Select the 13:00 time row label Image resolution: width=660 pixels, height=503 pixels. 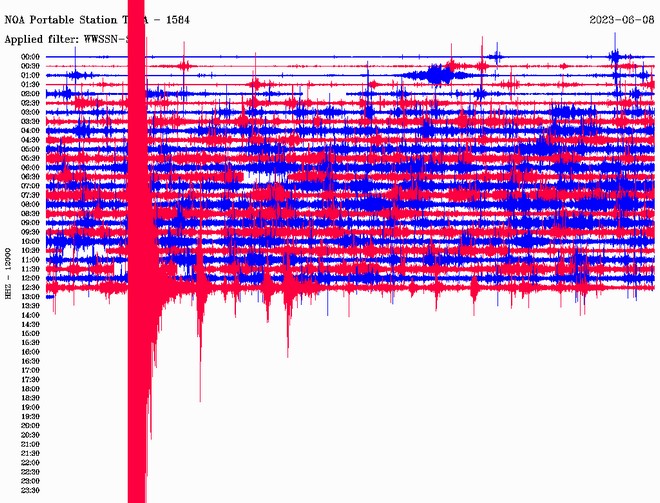point(30,297)
